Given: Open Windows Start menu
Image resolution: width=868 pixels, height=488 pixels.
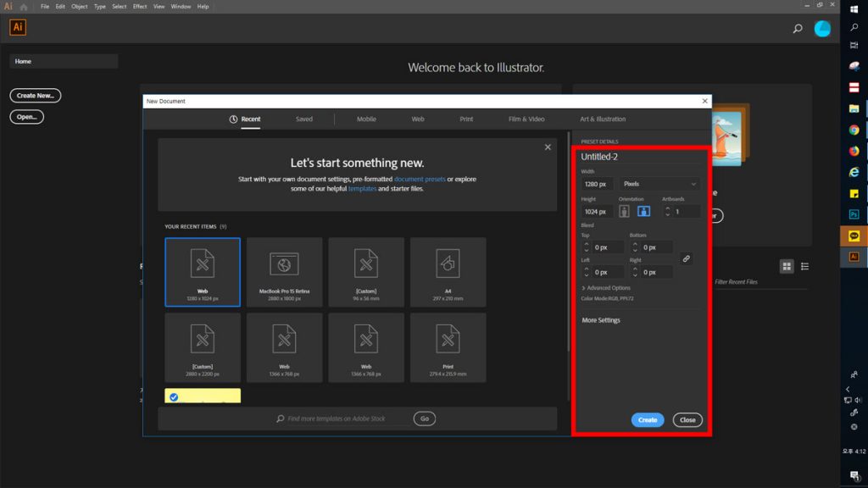Looking at the screenshot, I should (854, 8).
